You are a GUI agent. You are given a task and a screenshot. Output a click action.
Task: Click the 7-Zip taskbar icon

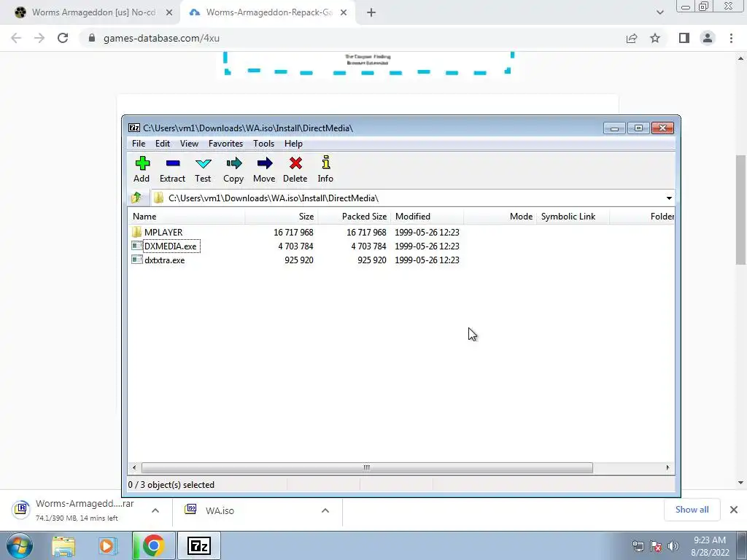pos(199,545)
